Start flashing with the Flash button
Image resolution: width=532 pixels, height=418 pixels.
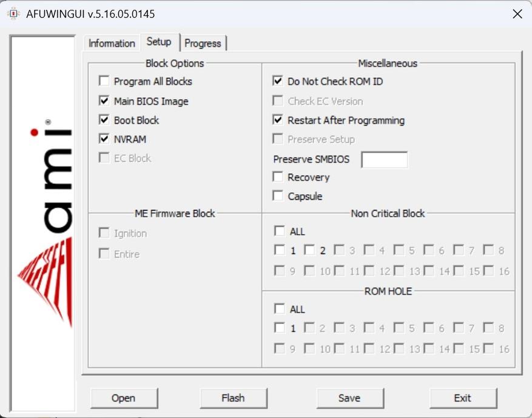click(x=234, y=398)
